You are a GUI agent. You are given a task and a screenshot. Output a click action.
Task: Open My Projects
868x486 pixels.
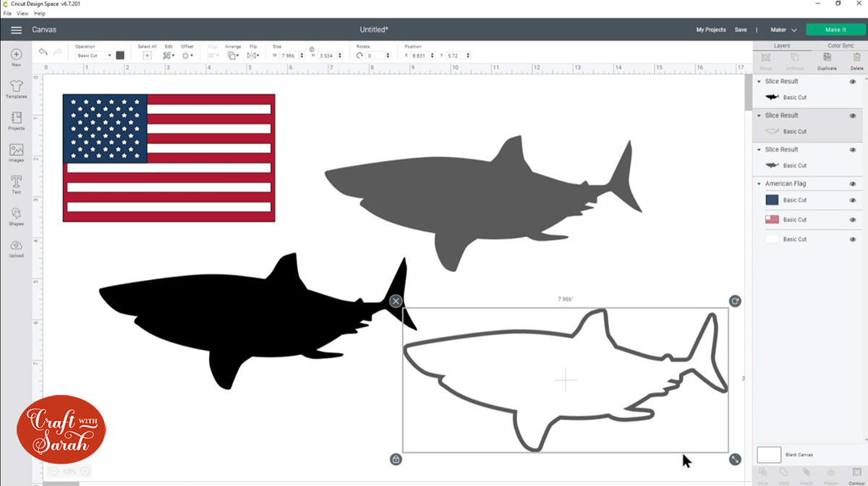click(x=711, y=30)
